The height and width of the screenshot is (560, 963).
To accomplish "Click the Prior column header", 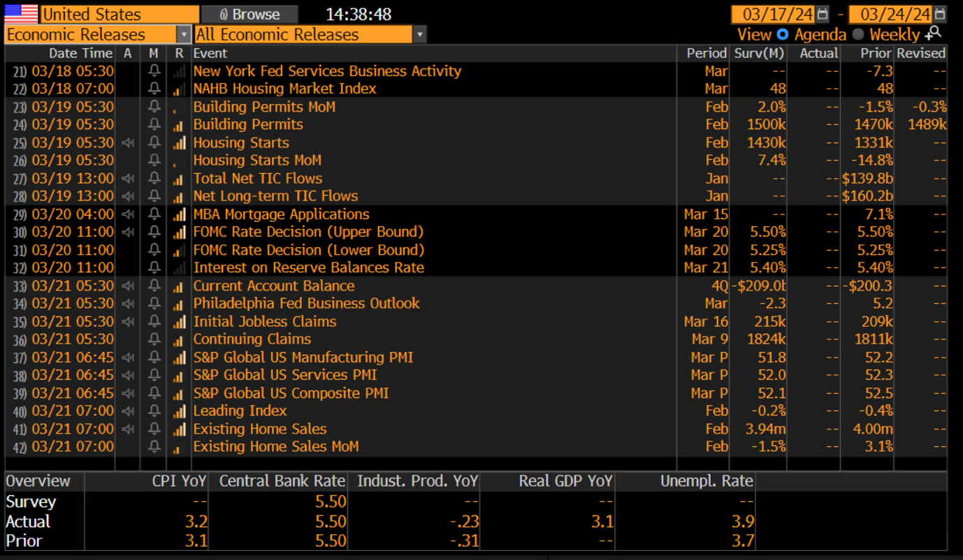I will tap(876, 53).
